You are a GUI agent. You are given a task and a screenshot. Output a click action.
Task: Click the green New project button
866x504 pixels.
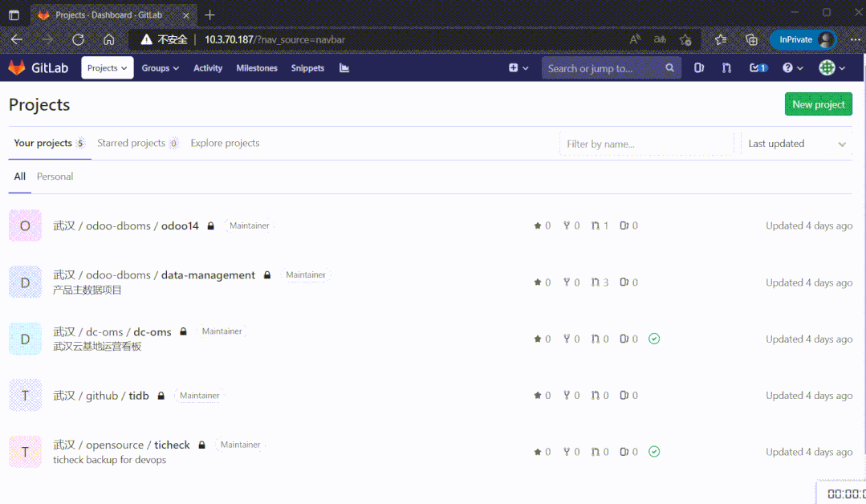pyautogui.click(x=818, y=104)
